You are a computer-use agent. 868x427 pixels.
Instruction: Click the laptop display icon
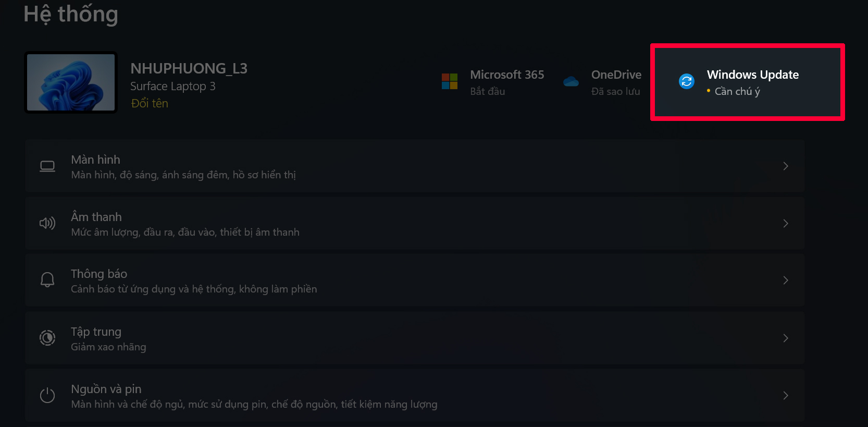[x=47, y=166]
